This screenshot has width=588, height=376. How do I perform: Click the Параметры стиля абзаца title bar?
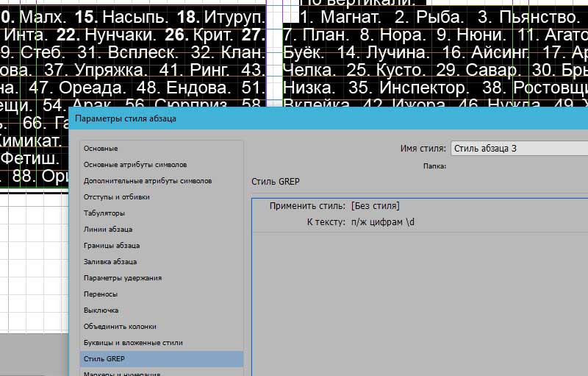328,118
